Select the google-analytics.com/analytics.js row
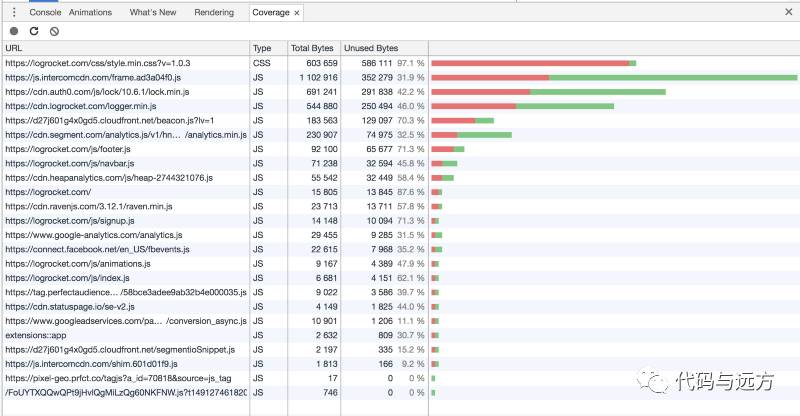 (401, 235)
